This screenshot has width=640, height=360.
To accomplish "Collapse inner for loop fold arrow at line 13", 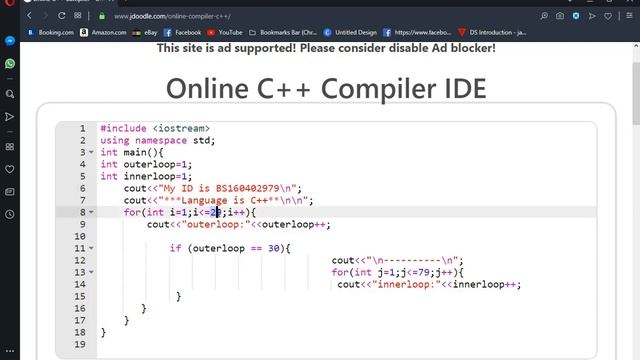I will (91, 272).
